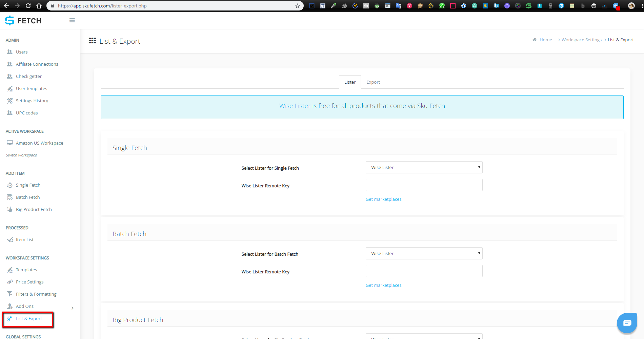The height and width of the screenshot is (339, 644).
Task: Open Batch Fetch menu item
Action: coord(28,197)
